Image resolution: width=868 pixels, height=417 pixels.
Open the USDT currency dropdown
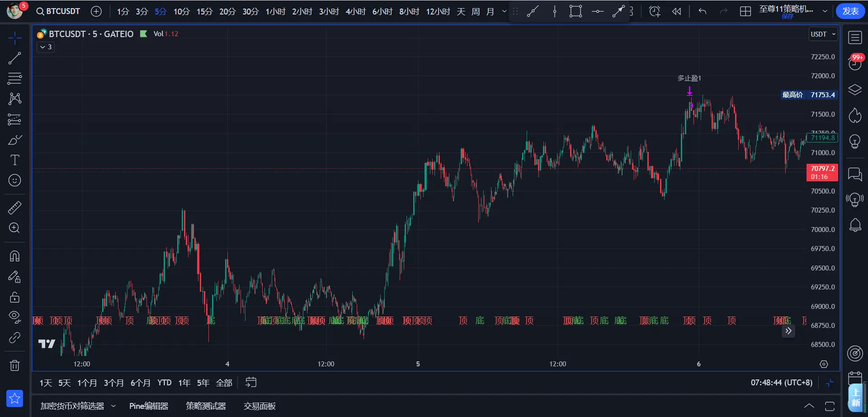coord(823,34)
